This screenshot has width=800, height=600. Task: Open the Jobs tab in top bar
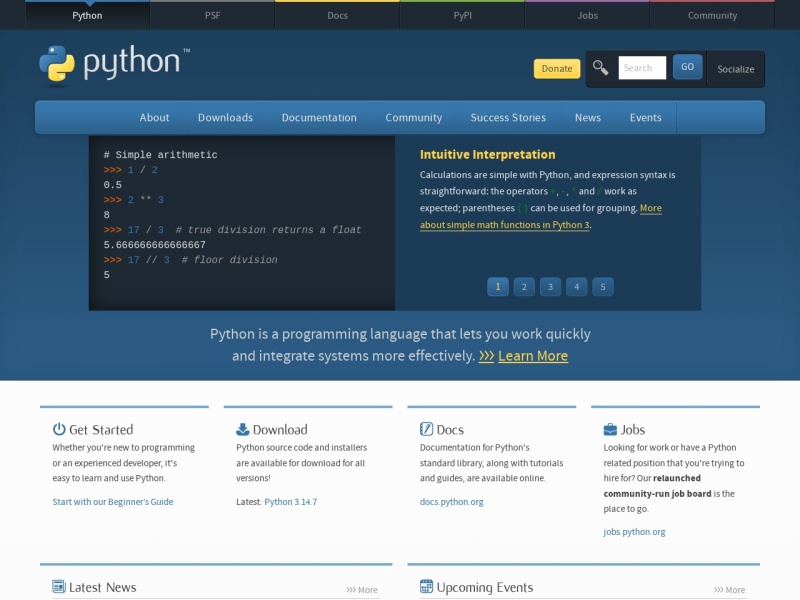point(588,15)
